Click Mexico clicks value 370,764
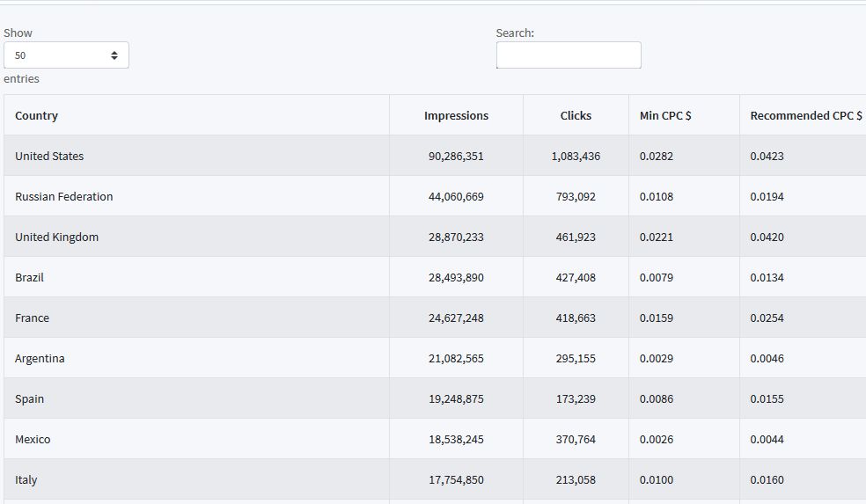Viewport: 866px width, 504px height. (576, 440)
